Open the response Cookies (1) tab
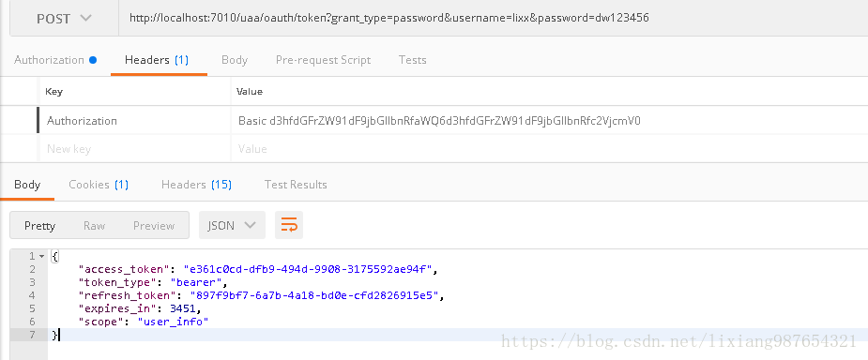 [x=99, y=185]
